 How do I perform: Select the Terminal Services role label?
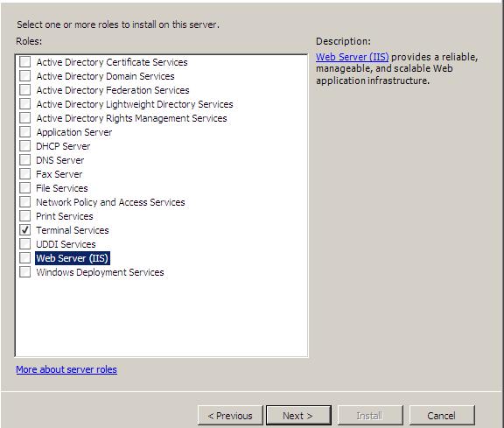73,230
